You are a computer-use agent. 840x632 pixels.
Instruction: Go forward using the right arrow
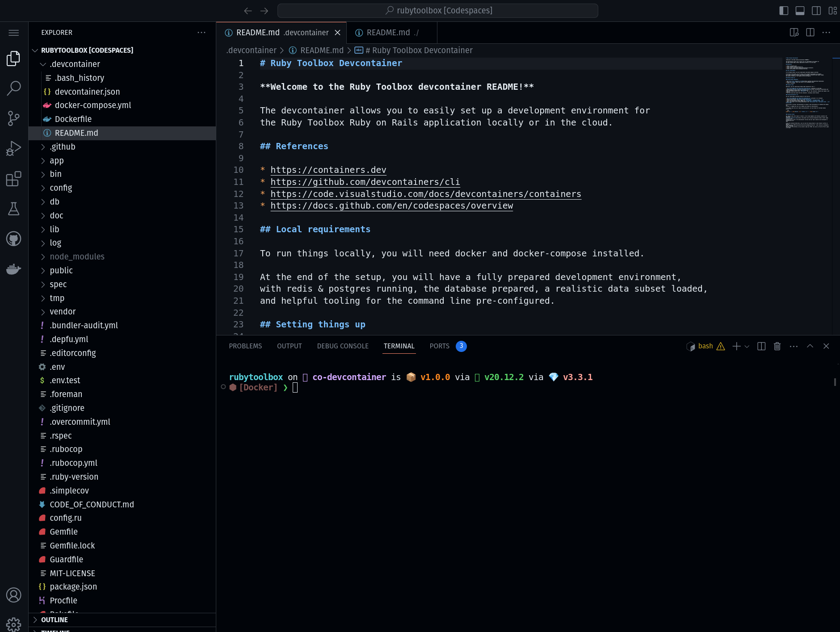(x=264, y=11)
